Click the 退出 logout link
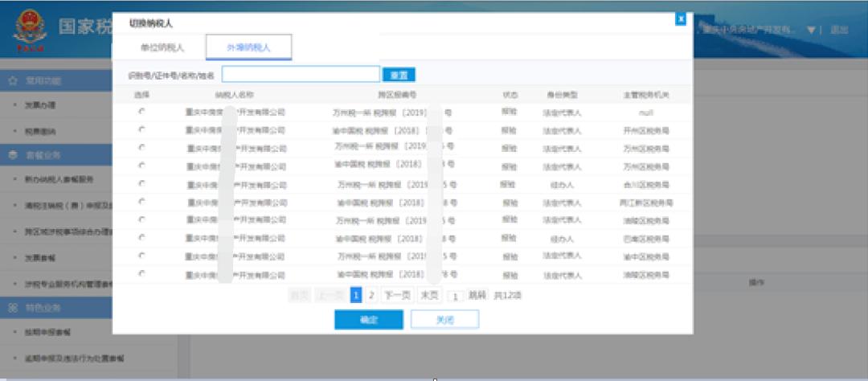Screen dimensions: 868x381 click(839, 30)
